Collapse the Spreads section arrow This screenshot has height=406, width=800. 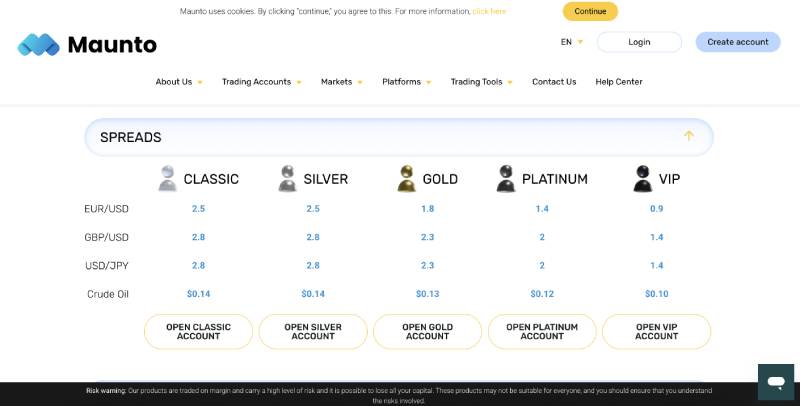[688, 137]
